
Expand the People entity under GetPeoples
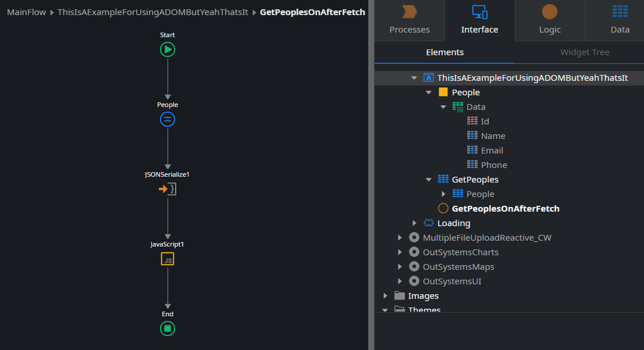coord(443,194)
